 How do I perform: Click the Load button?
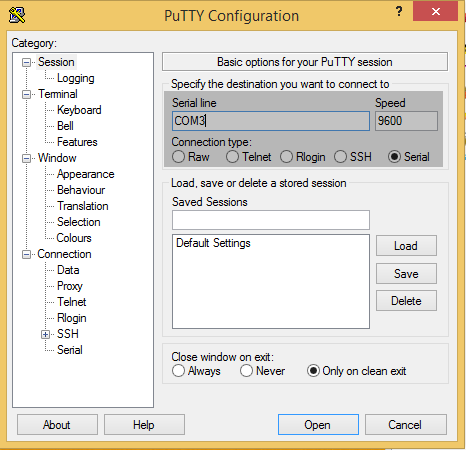[406, 246]
